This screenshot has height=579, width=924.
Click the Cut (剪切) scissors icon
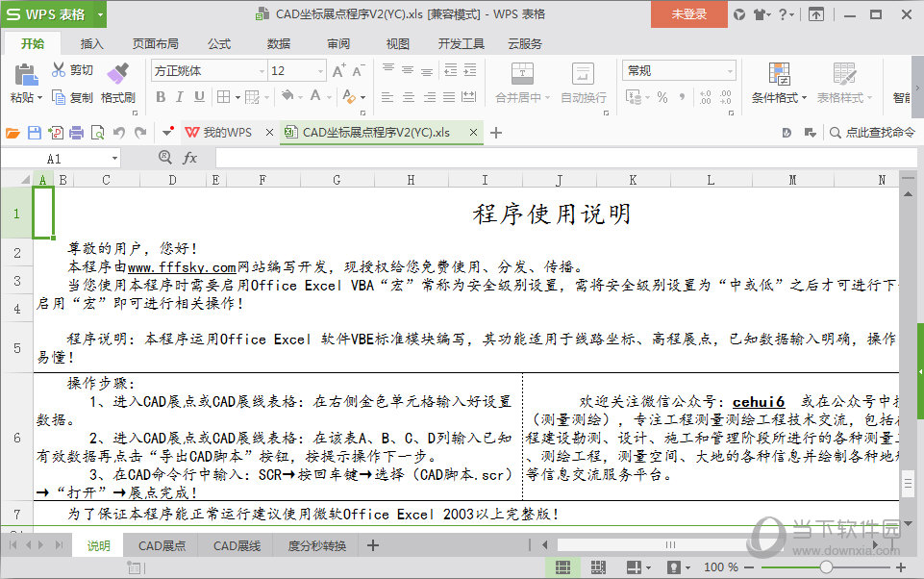(60, 70)
